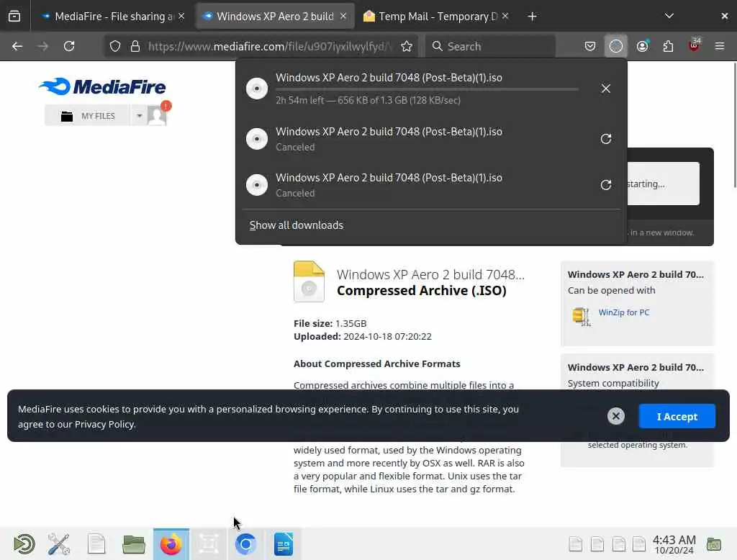Bookmark this page with star

(x=407, y=46)
